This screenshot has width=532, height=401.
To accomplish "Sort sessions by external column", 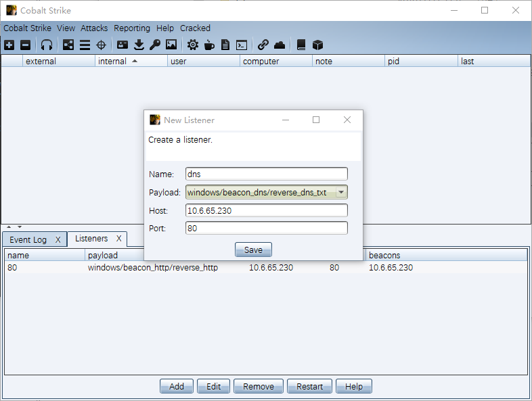I will 59,61.
